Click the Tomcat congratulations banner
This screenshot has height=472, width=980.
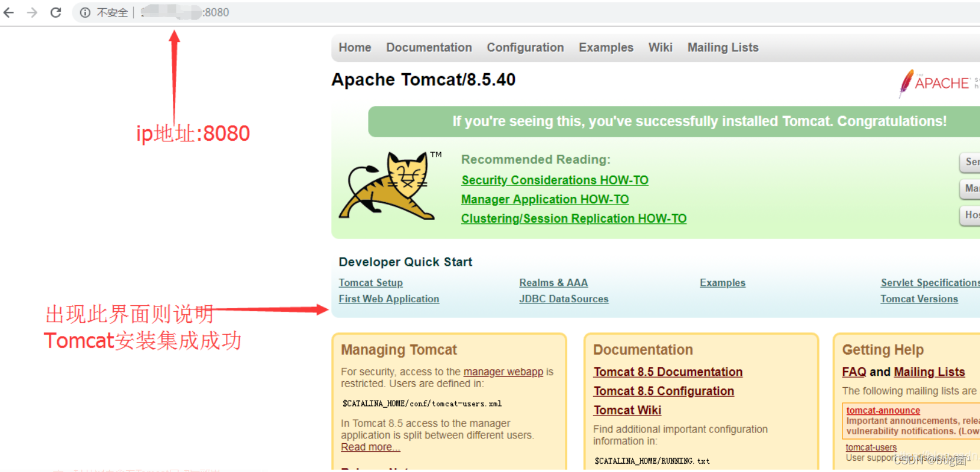pyautogui.click(x=674, y=121)
